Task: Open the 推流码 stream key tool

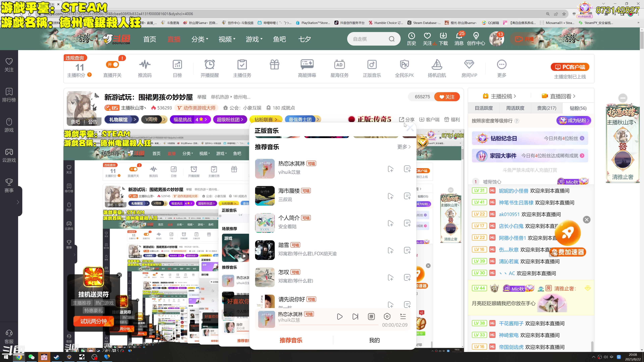Action: tap(145, 68)
